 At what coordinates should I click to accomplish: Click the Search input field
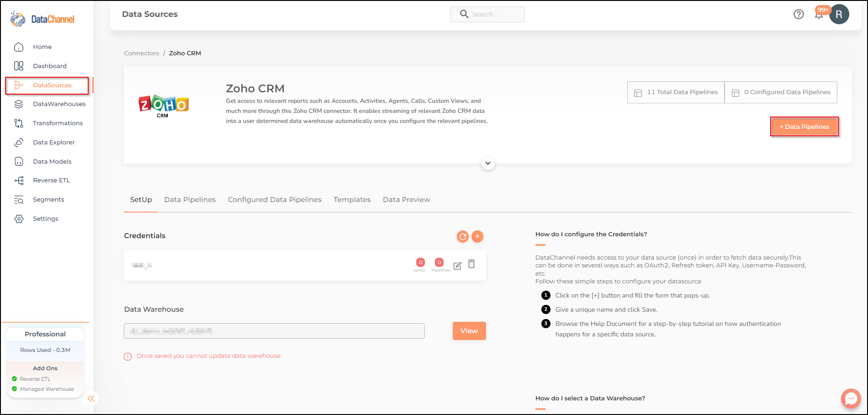pyautogui.click(x=487, y=14)
